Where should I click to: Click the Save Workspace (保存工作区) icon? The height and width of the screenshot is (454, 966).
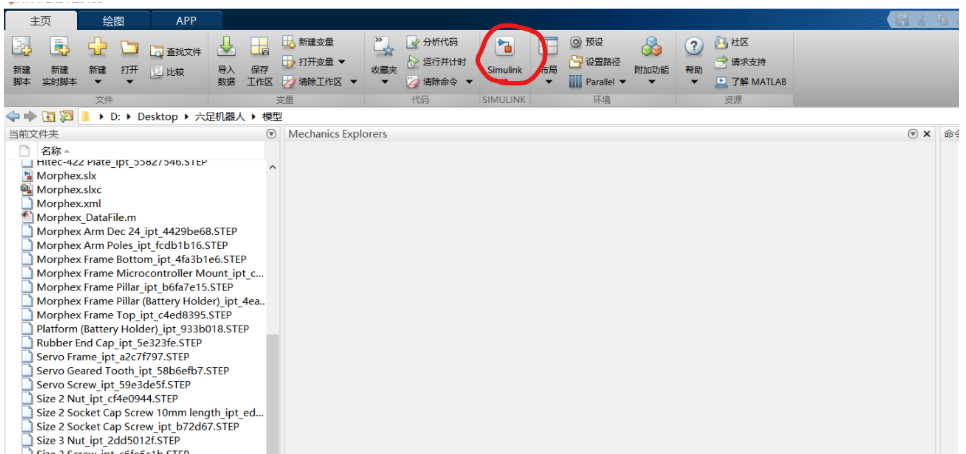coord(259,47)
